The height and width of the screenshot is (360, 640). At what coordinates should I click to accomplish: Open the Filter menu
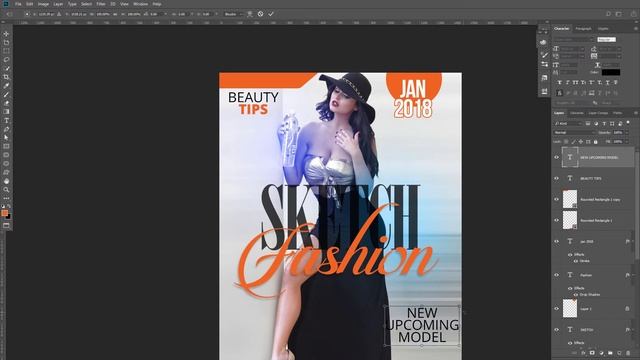tap(101, 4)
